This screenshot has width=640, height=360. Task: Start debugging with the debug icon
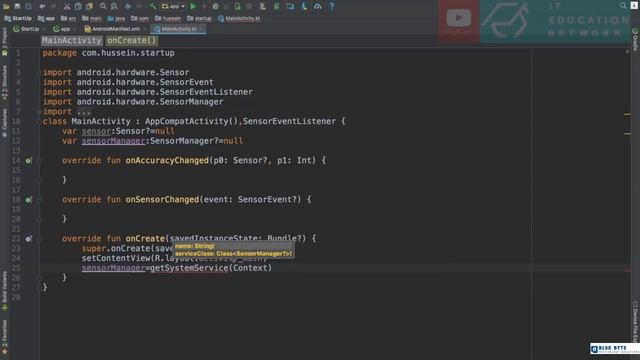(215, 7)
